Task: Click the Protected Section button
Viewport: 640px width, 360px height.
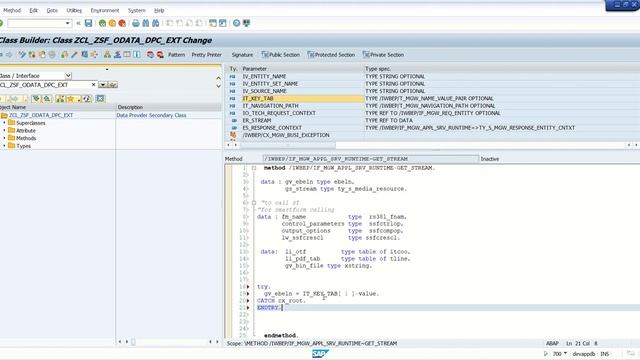Action: (x=331, y=55)
